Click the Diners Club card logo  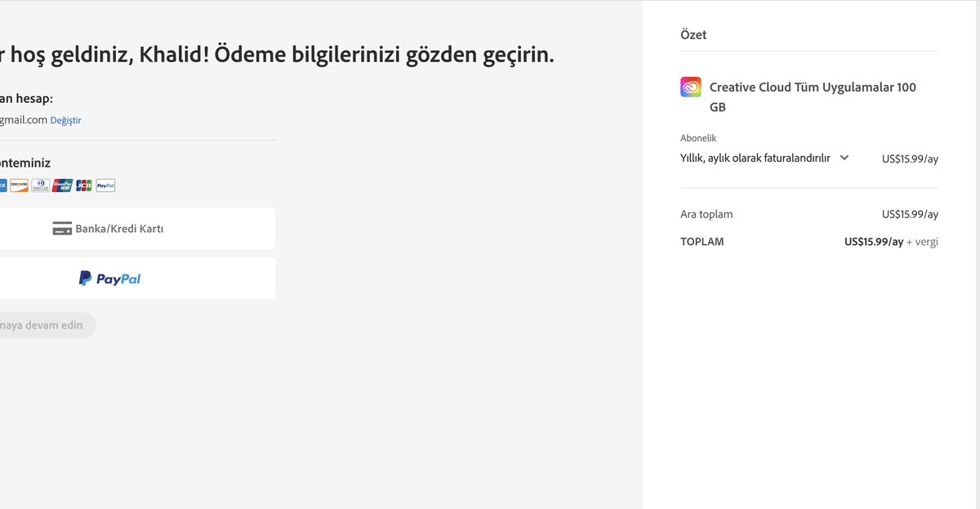(x=41, y=185)
